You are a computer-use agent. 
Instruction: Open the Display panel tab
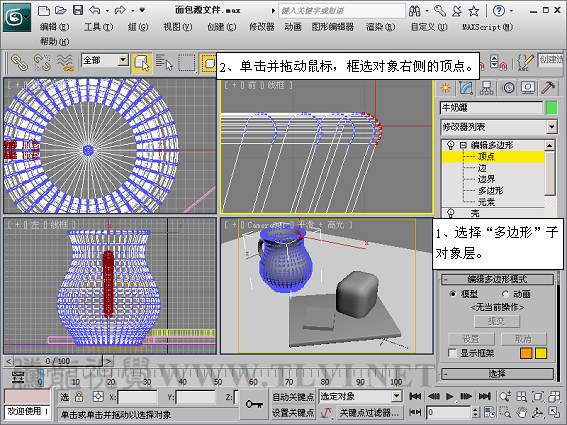pos(528,88)
